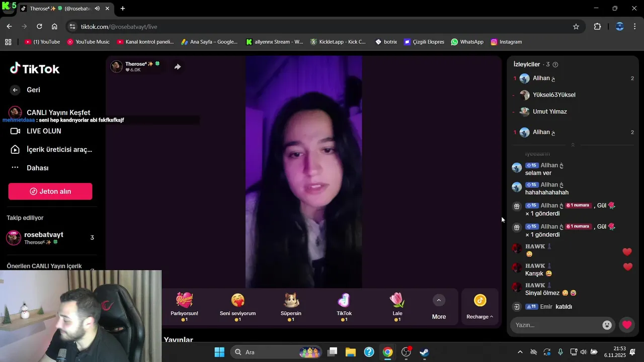This screenshot has width=644, height=362.
Task: Click the tiktok.com address bar
Action: tap(322, 27)
